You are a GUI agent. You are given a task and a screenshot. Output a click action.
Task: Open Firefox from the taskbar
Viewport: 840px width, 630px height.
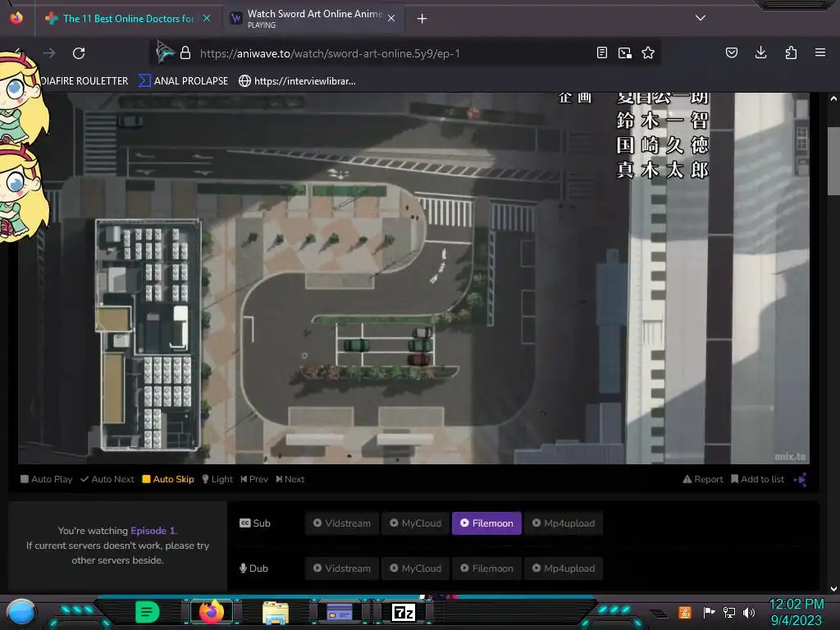click(212, 612)
